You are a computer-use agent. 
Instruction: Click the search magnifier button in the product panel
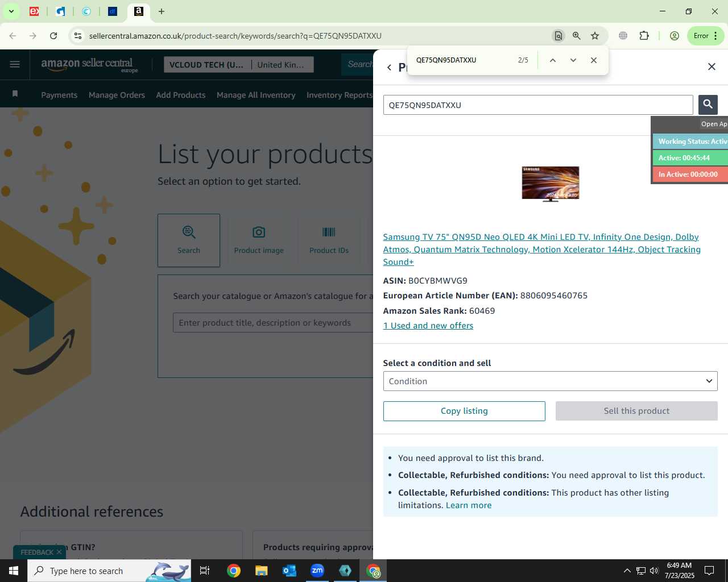(x=708, y=105)
